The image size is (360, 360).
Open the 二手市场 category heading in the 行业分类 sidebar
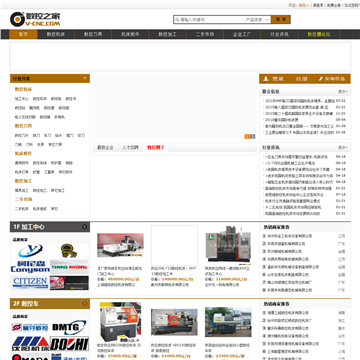click(23, 199)
